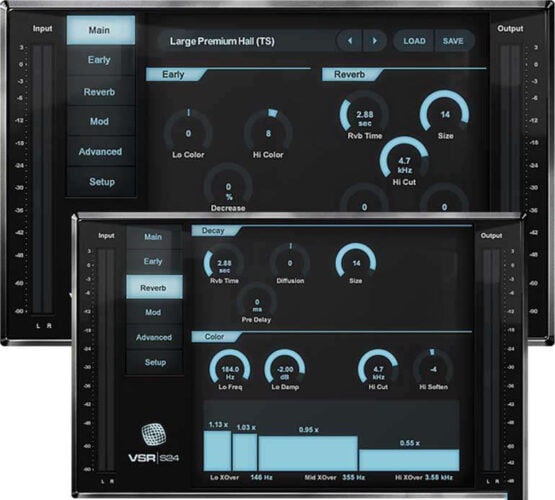The height and width of the screenshot is (500, 555).
Task: Click the Diffusion knob in the Decay section
Action: click(x=290, y=263)
